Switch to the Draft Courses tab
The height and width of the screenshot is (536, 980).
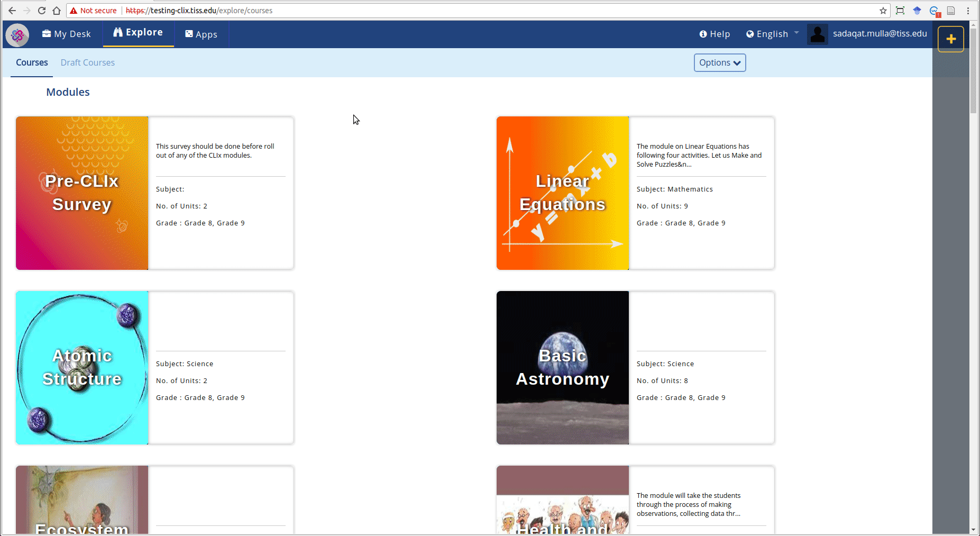tap(87, 62)
